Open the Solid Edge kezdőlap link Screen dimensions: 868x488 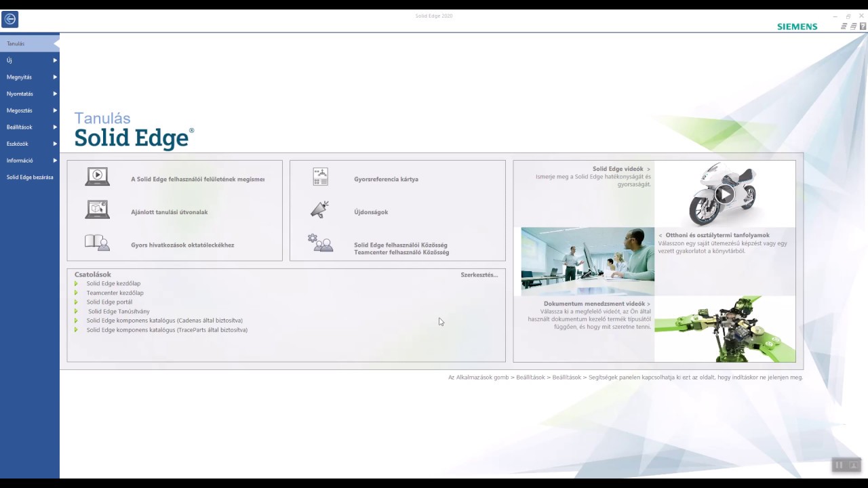click(x=113, y=284)
